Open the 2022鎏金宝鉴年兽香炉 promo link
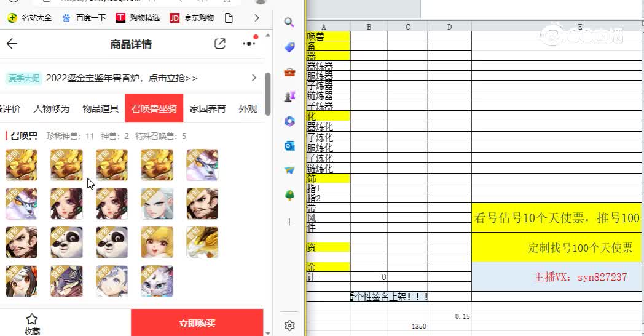The image size is (644, 336). [x=122, y=78]
